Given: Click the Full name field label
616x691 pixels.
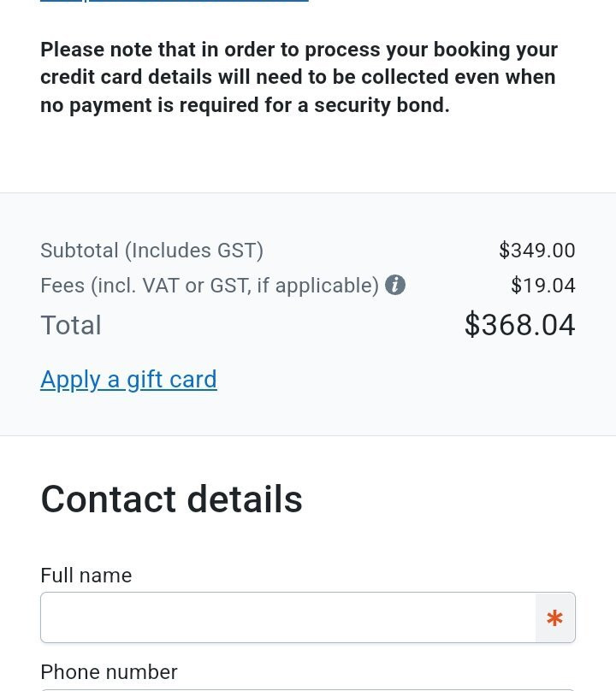Looking at the screenshot, I should [x=86, y=576].
